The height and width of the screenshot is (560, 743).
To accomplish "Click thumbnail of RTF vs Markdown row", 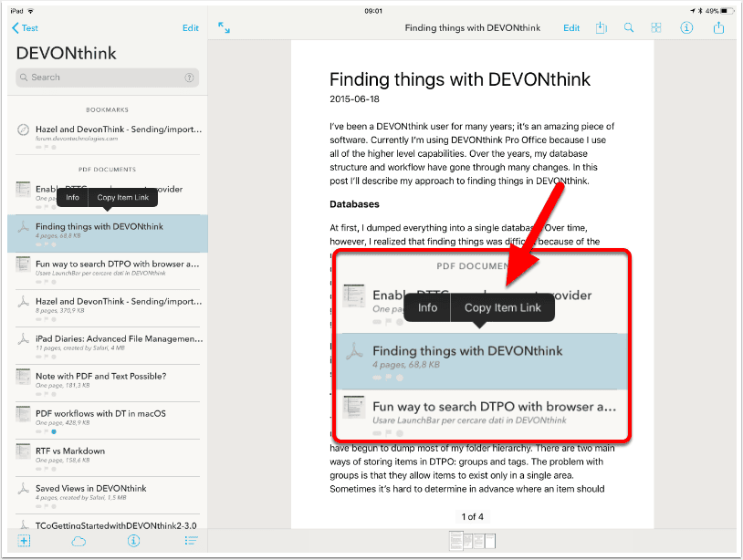I will [x=23, y=451].
